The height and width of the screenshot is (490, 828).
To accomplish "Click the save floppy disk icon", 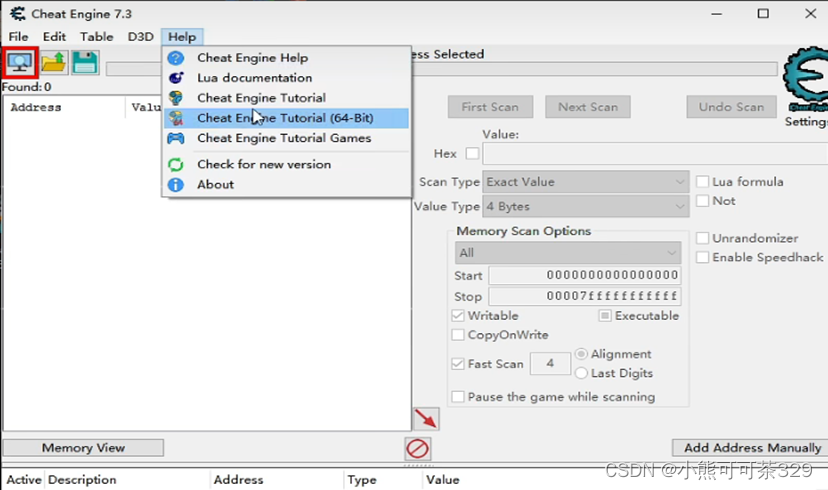I will pos(85,63).
